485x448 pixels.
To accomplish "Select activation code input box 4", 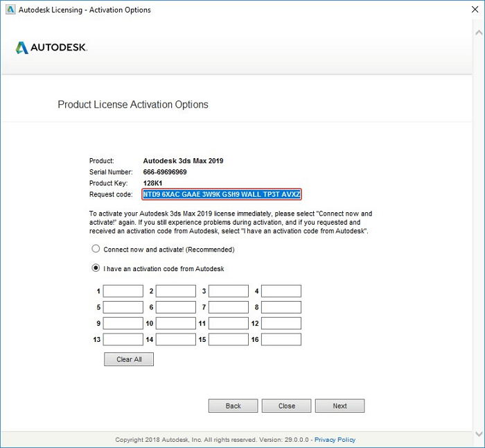I will point(281,291).
